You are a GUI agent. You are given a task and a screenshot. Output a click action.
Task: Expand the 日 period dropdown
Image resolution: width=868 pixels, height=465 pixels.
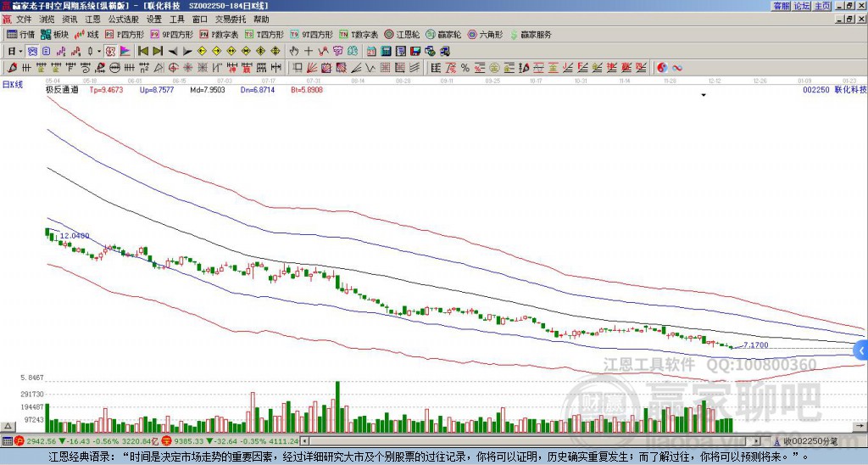pos(15,51)
